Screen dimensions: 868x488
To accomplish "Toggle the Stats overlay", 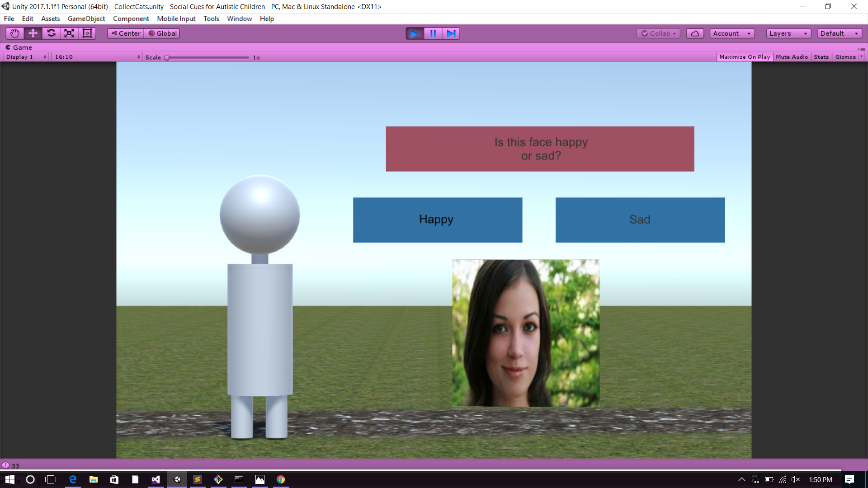I will click(821, 57).
